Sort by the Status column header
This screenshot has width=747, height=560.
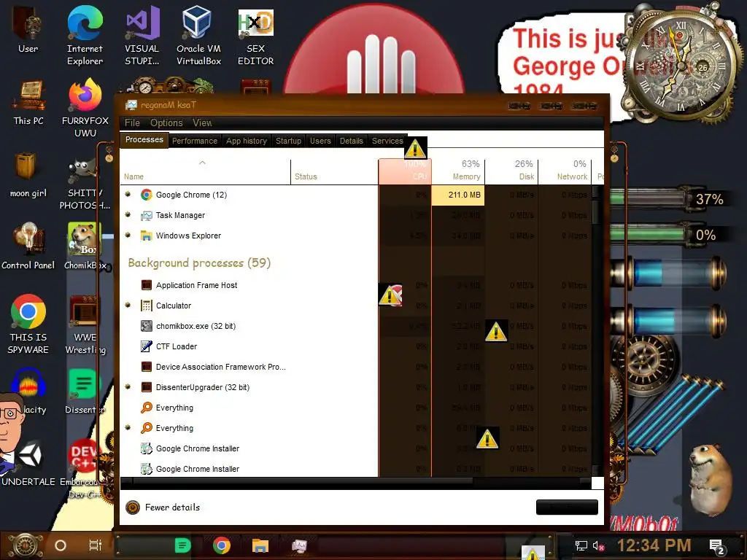point(334,172)
